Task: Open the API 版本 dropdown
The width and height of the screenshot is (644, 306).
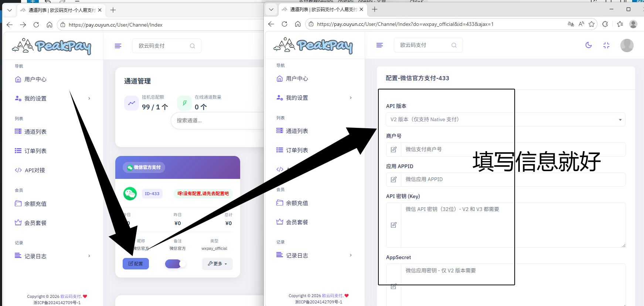Action: 505,119
